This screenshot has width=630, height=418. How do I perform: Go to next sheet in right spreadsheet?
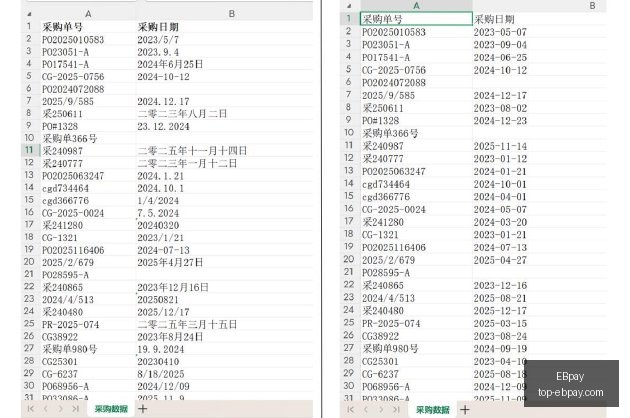pos(380,410)
